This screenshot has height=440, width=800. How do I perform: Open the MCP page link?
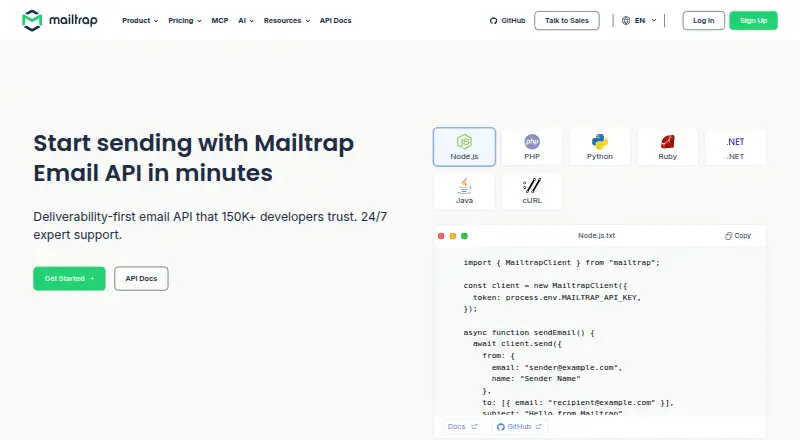[220, 20]
